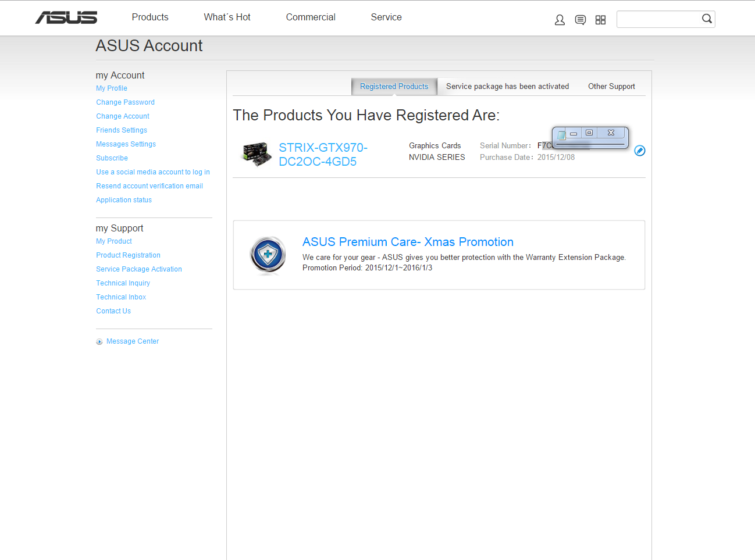Screen dimensions: 755x560
Task: Open Message Center link
Action: coord(133,341)
